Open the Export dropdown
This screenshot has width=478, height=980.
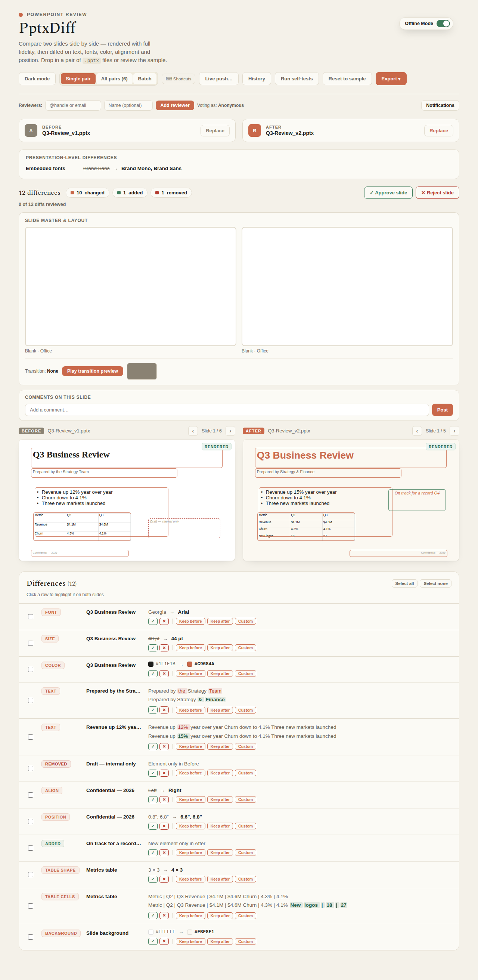click(x=391, y=79)
